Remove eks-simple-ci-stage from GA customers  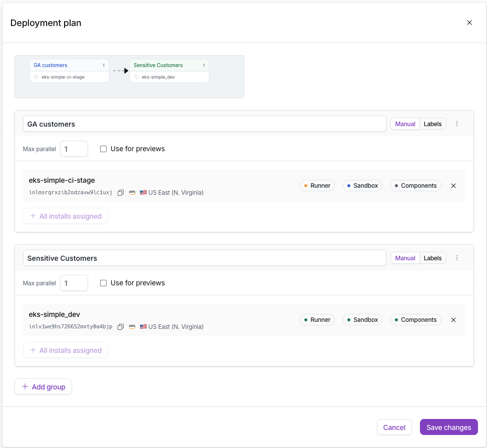(453, 186)
